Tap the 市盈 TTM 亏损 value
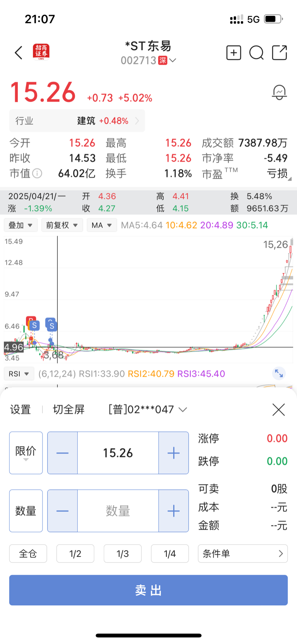Image resolution: width=297 pixels, height=644 pixels. (x=277, y=173)
